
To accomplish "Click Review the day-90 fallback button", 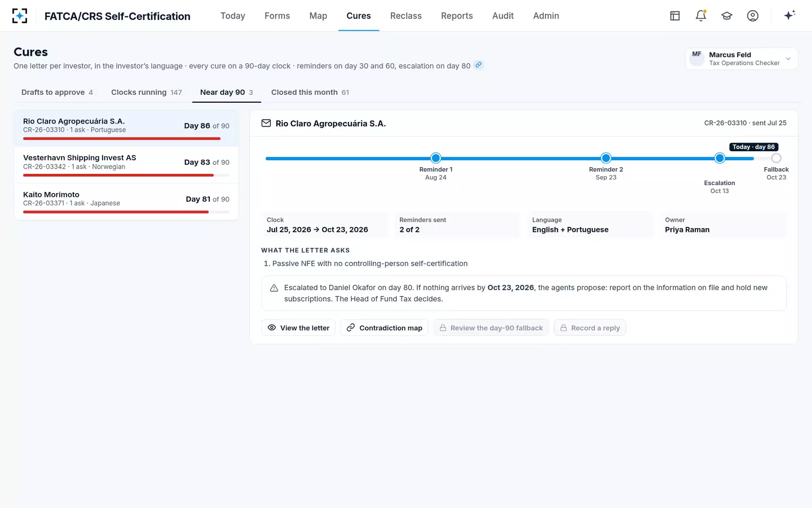I will coord(491,328).
